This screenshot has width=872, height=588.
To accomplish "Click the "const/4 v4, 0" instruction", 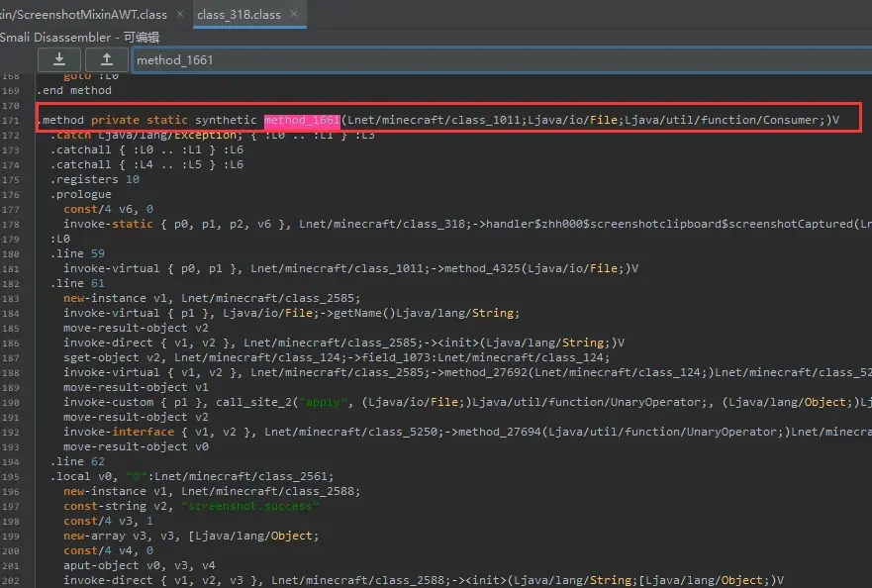I will [109, 550].
